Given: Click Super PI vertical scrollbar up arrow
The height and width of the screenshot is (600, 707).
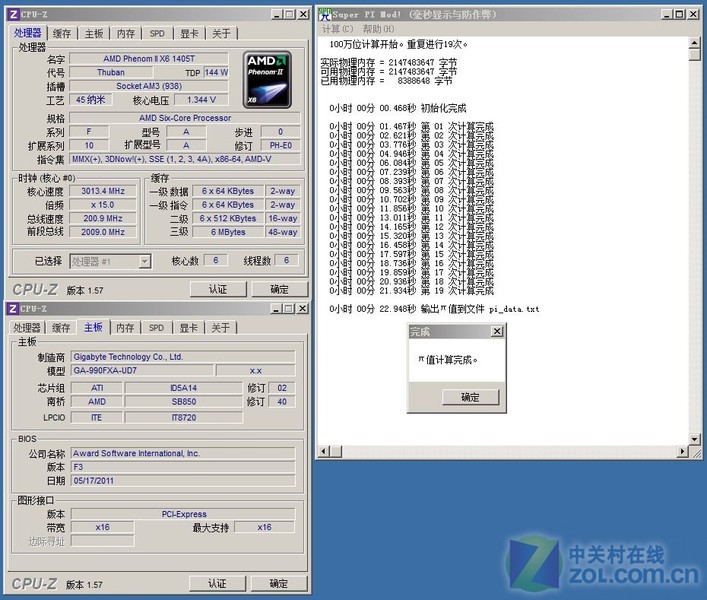Looking at the screenshot, I should (694, 43).
